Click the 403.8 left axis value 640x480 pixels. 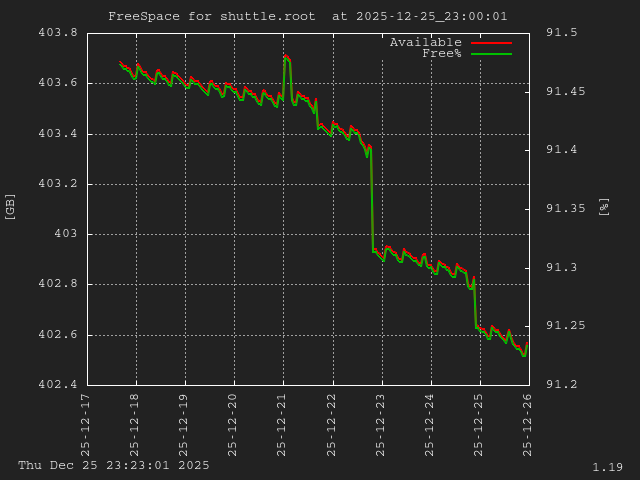[x=57, y=33]
